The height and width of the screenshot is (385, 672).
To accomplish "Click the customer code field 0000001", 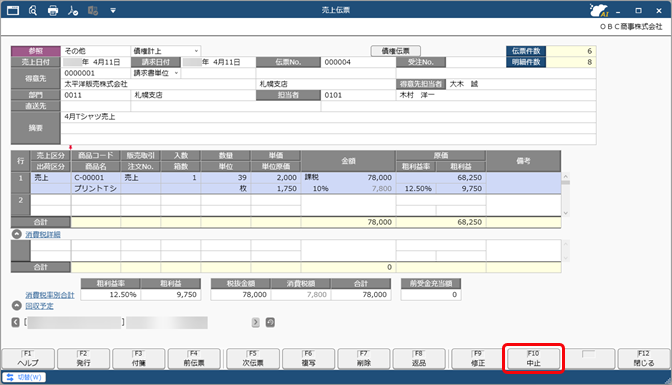I will (x=96, y=73).
